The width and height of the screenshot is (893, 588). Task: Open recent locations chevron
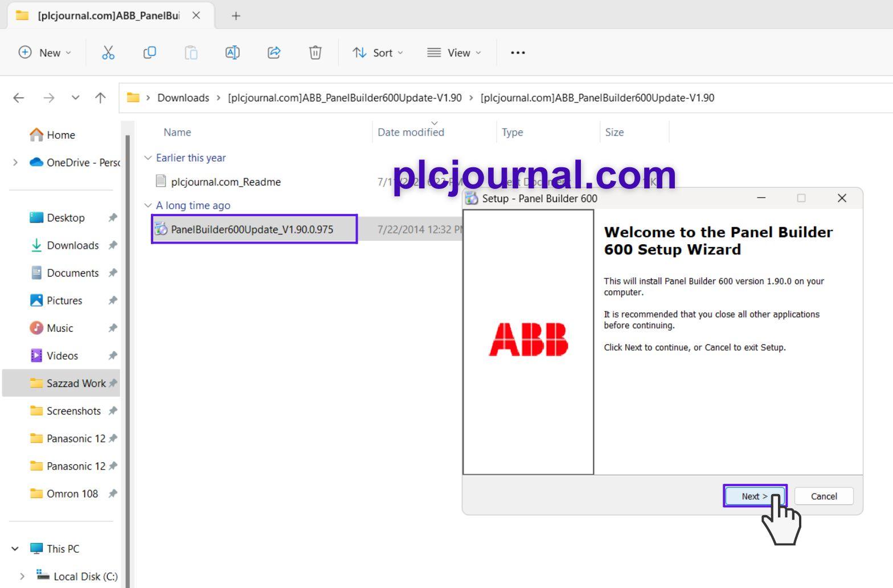click(x=75, y=98)
